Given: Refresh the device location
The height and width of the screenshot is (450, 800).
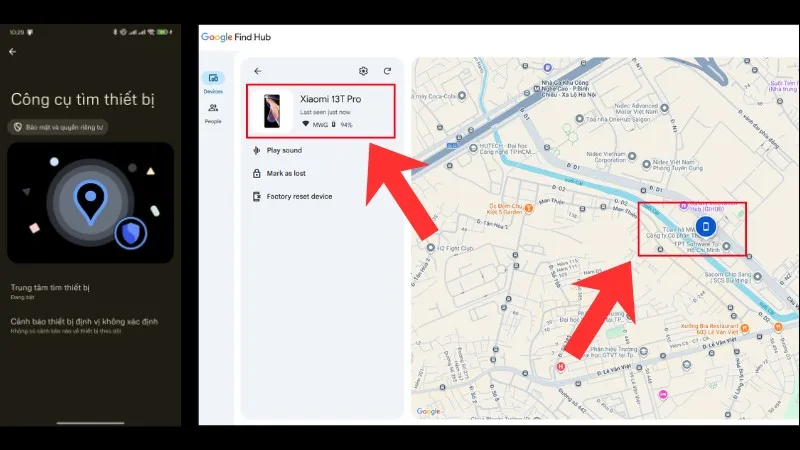Looking at the screenshot, I should [387, 71].
